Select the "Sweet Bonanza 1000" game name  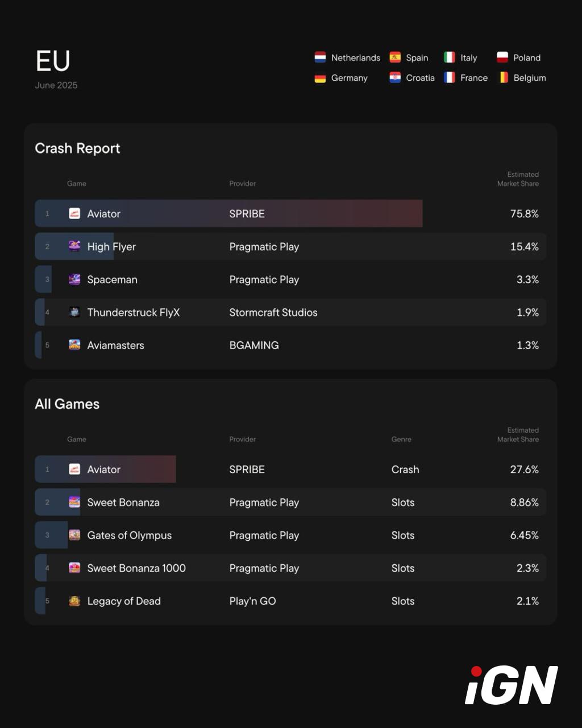tap(136, 568)
